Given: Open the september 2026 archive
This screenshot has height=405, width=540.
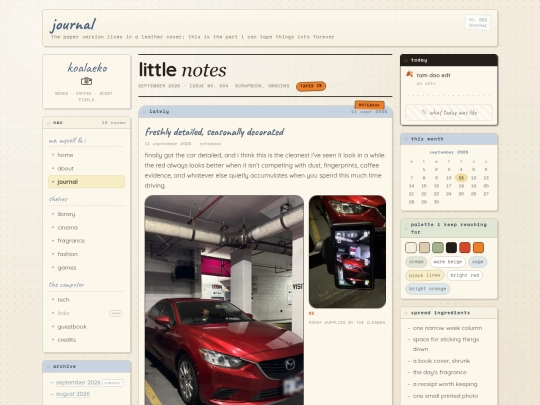Looking at the screenshot, I should pos(78,383).
